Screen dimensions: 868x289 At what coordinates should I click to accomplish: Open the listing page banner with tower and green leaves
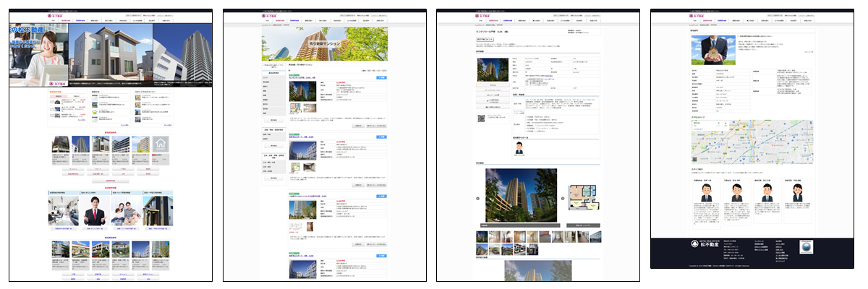click(323, 43)
